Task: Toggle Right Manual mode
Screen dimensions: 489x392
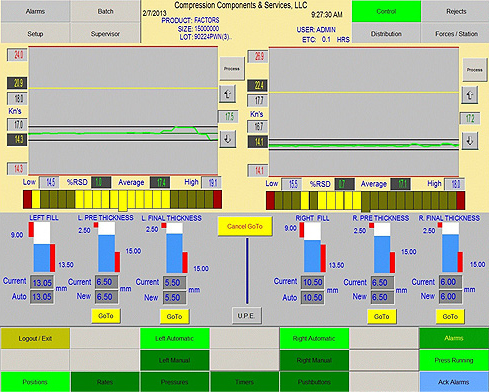Action: (314, 360)
